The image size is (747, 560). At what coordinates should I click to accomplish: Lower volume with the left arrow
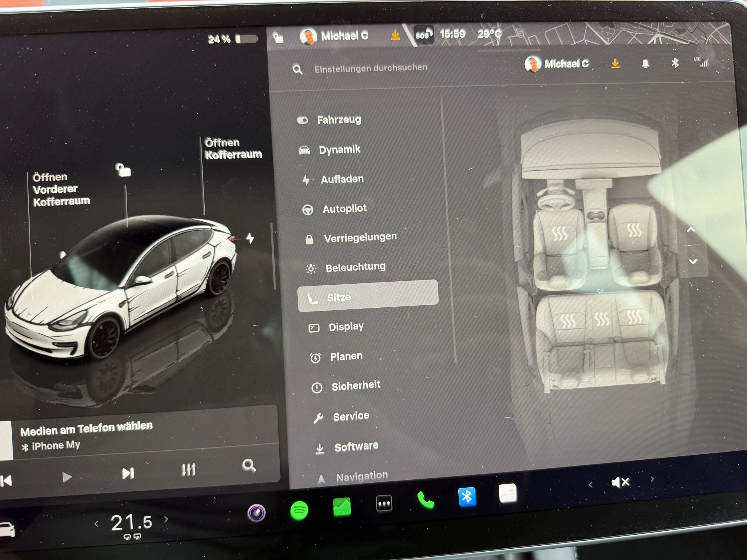[x=590, y=485]
